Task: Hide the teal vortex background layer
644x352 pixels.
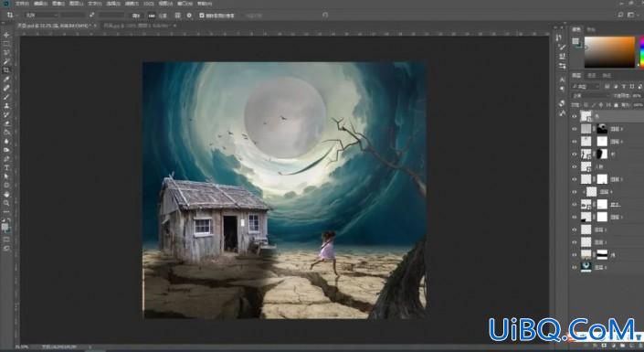Action: (x=575, y=267)
